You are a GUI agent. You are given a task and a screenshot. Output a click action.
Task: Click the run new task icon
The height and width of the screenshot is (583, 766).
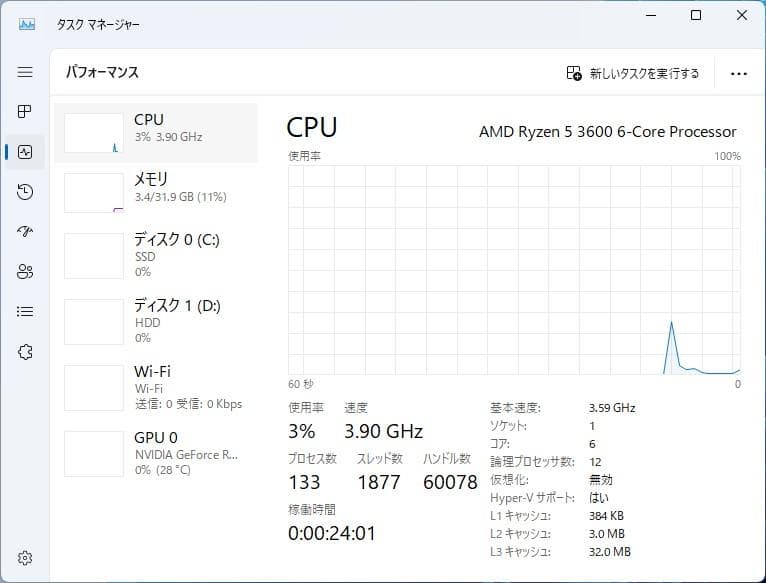[574, 73]
